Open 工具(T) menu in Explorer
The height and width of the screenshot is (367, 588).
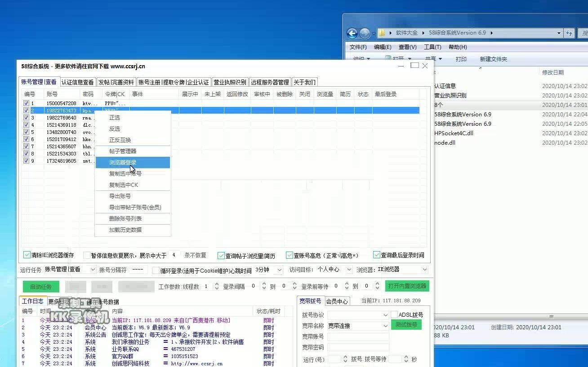point(432,47)
